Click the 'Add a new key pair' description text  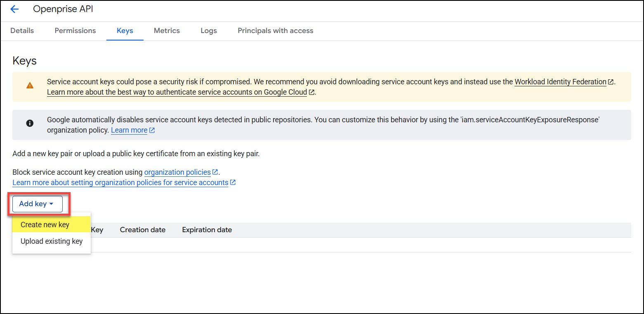point(136,154)
